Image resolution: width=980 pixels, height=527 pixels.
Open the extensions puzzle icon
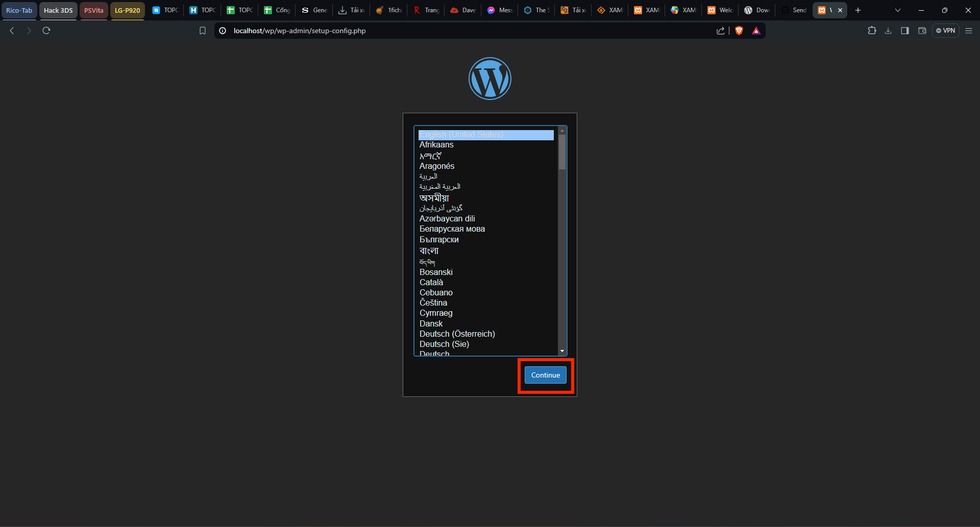[872, 31]
